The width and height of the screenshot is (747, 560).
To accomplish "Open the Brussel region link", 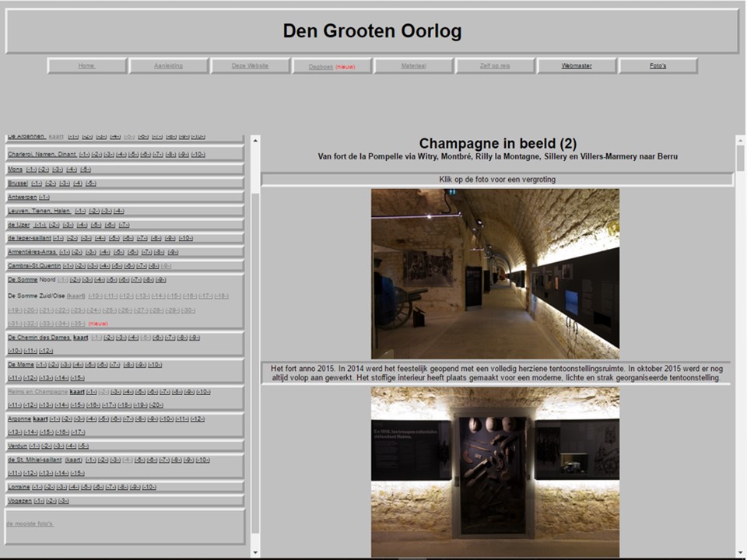I will click(18, 184).
